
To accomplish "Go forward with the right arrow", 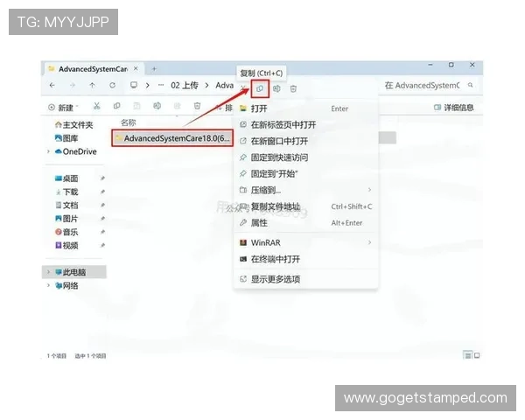I will 73,86.
